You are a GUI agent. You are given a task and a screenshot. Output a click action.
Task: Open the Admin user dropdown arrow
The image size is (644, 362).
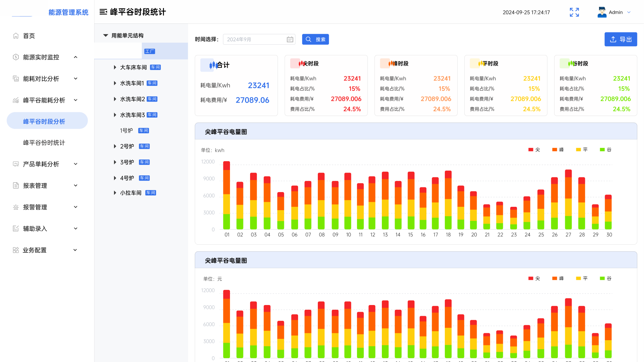[x=629, y=12]
